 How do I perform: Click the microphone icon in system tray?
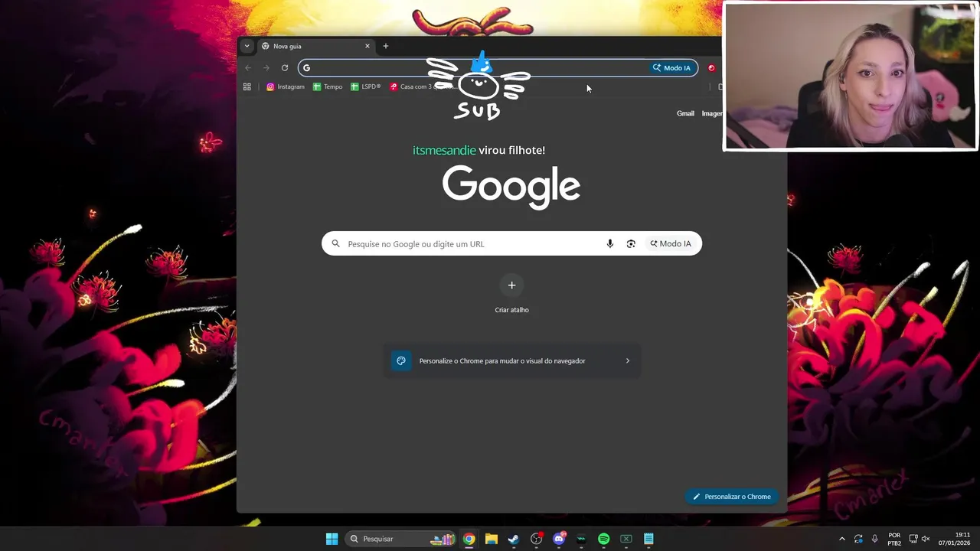click(x=875, y=539)
